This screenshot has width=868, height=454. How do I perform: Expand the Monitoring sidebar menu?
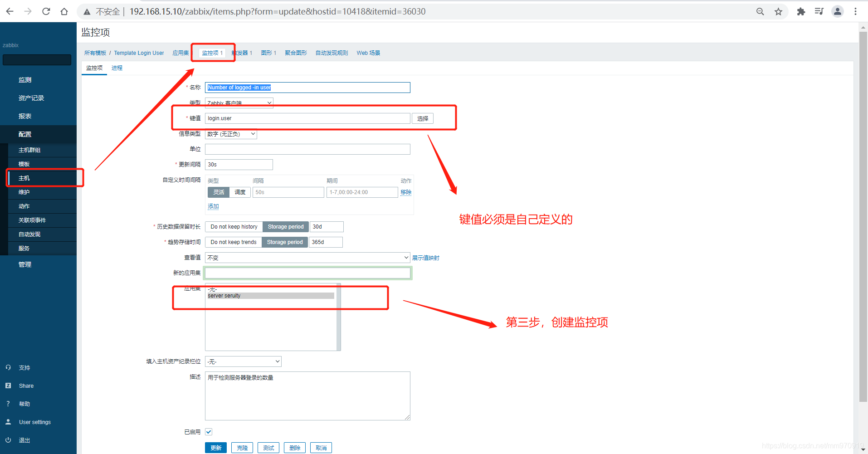coord(25,80)
